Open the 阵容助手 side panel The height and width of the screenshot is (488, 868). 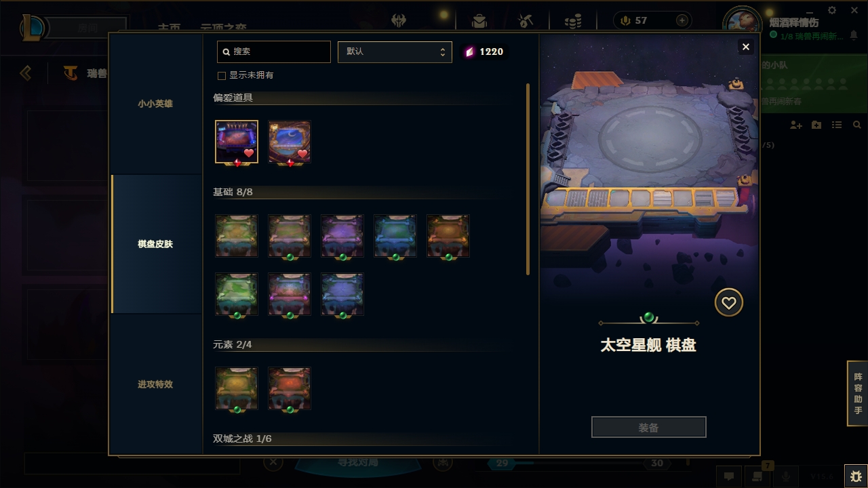tap(858, 393)
